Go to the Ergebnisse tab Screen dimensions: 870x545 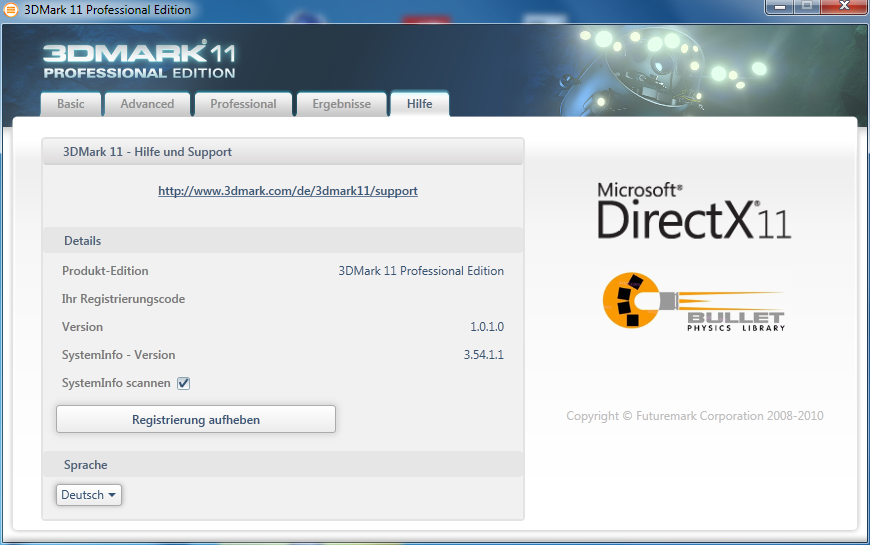tap(342, 104)
